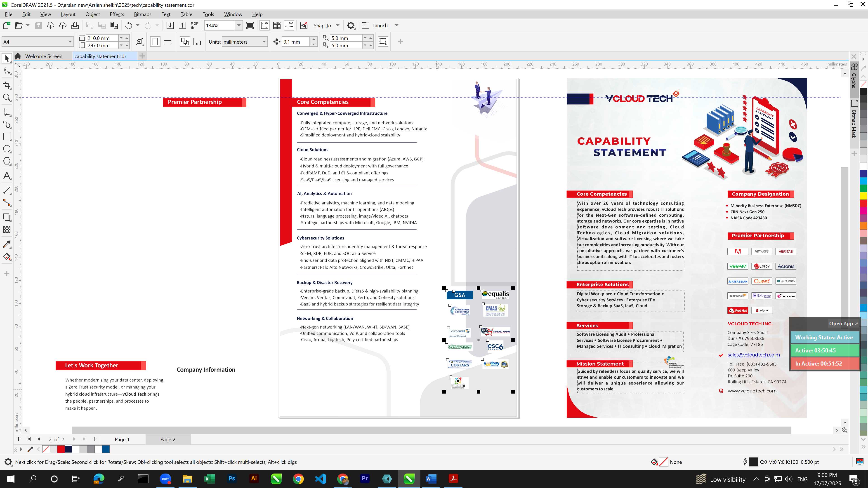Toggle Snap off button
This screenshot has height=488, width=868.
(x=304, y=25)
